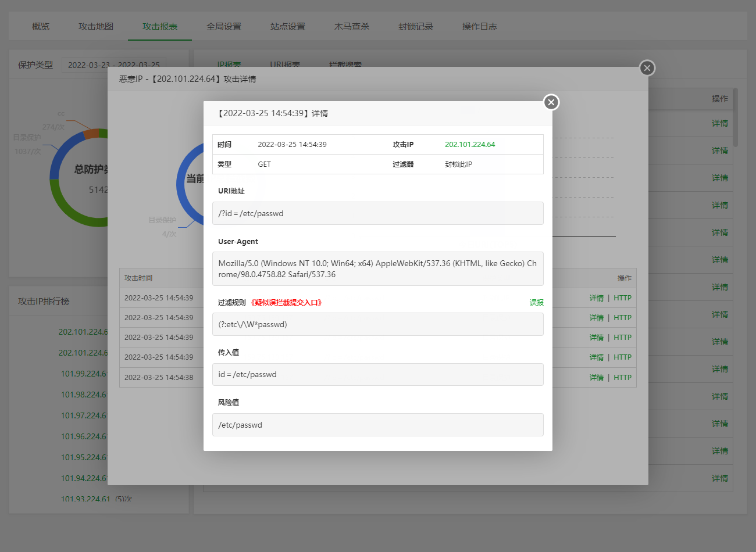This screenshot has height=552, width=756.
Task: Close the malicious IP attack details popup
Action: (x=647, y=68)
